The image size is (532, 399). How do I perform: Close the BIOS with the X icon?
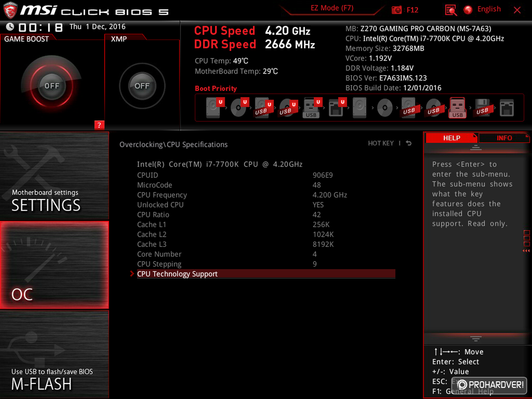[517, 10]
